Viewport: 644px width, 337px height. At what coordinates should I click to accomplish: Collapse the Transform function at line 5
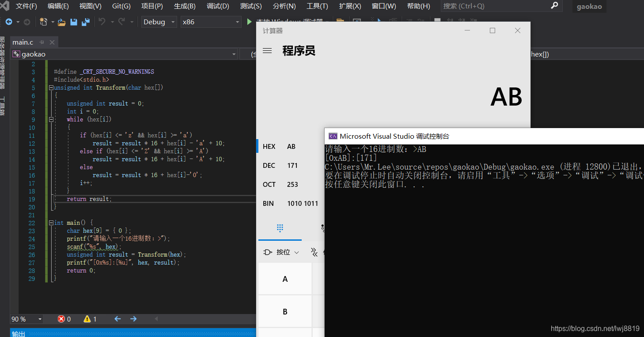click(51, 87)
